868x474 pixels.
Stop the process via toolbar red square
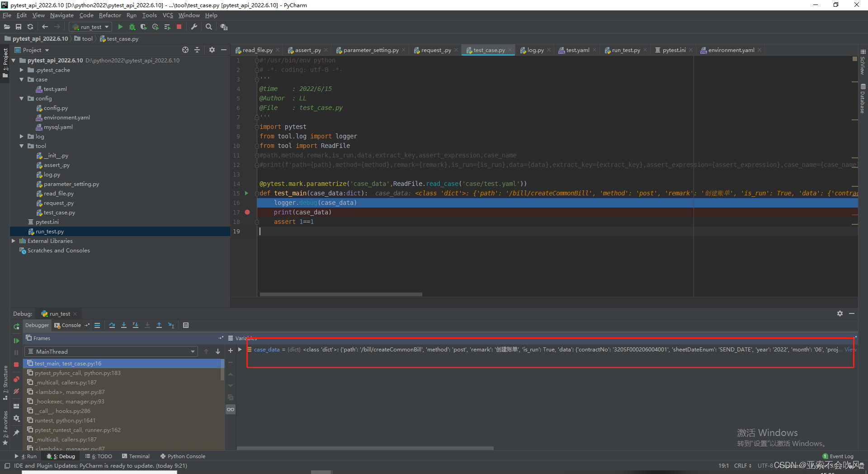click(179, 27)
